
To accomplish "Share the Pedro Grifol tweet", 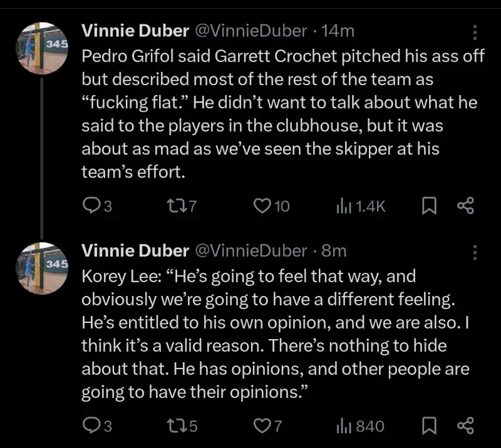I will [x=466, y=206].
